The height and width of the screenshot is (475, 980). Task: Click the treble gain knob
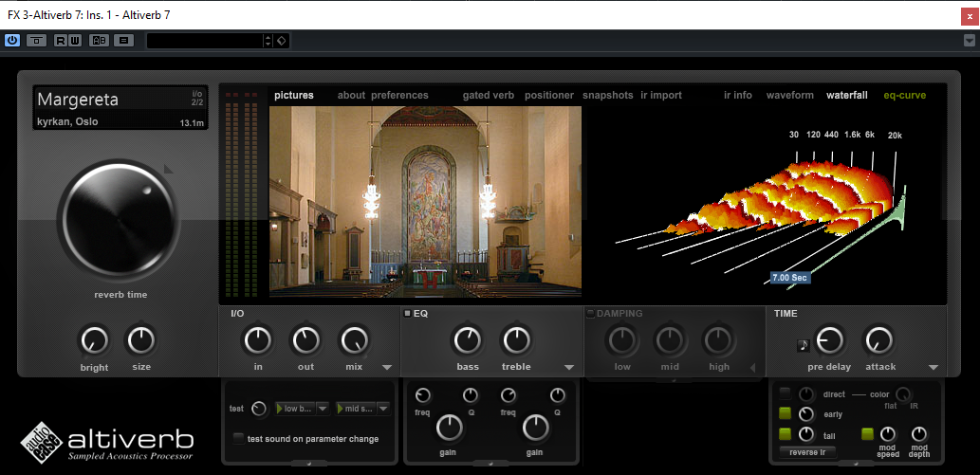pyautogui.click(x=536, y=429)
